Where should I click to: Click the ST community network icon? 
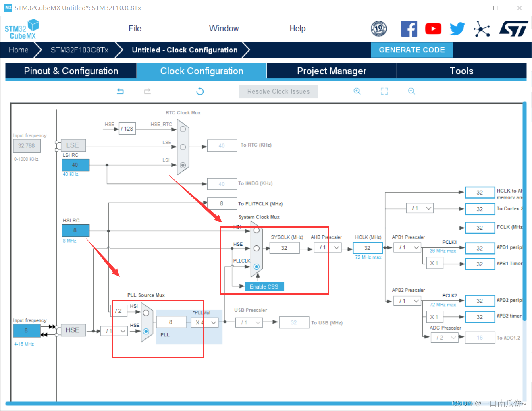coord(482,29)
